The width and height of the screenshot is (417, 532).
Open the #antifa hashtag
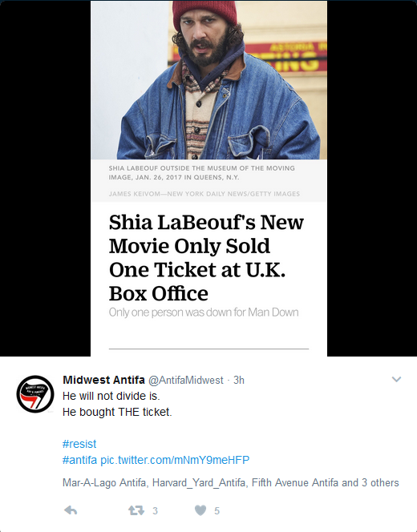tap(80, 460)
